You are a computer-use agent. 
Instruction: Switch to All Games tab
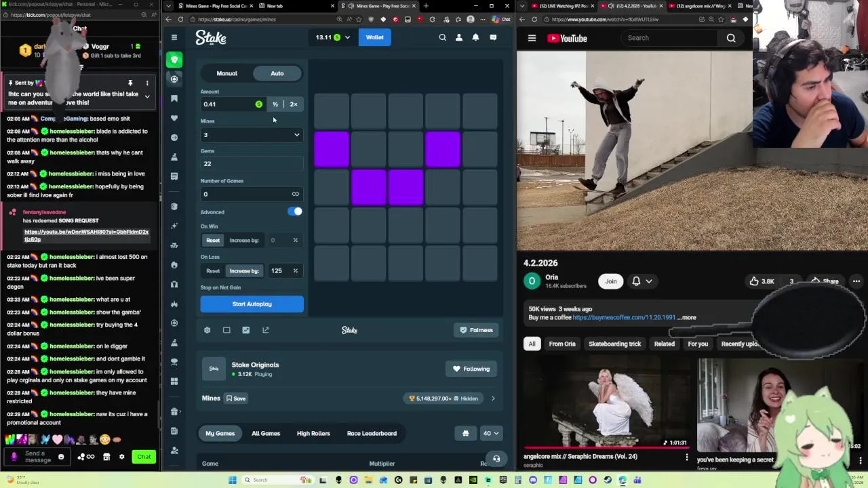click(x=266, y=433)
